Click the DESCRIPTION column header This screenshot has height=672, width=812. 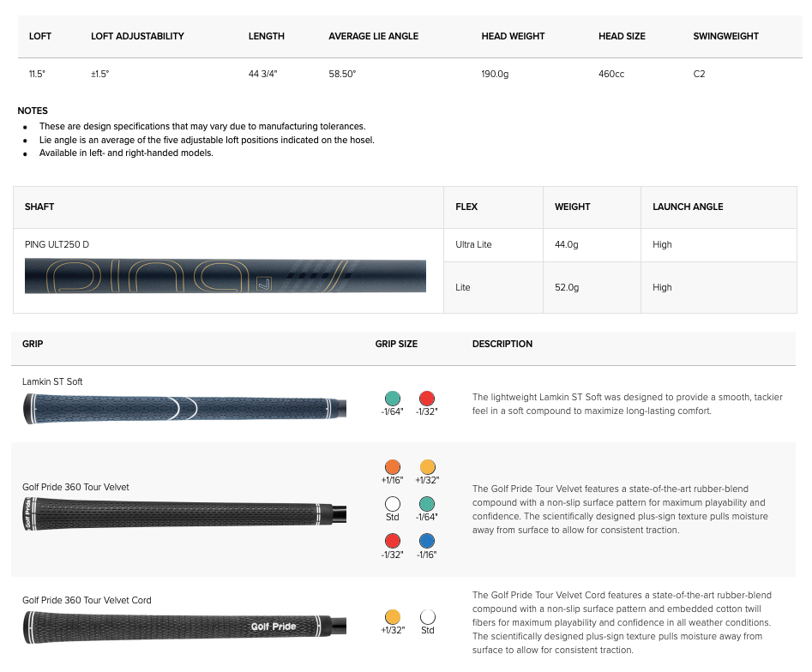pyautogui.click(x=502, y=345)
